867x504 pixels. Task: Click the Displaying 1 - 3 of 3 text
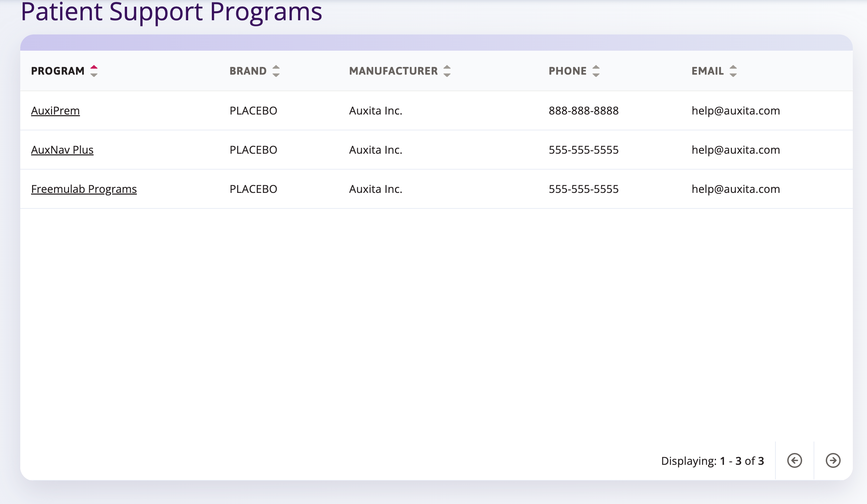coord(712,461)
